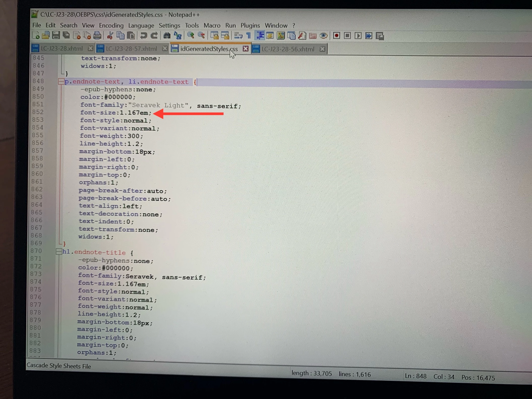Click the font-size:1.167em line in endnote-text
532x399 pixels.
point(116,112)
